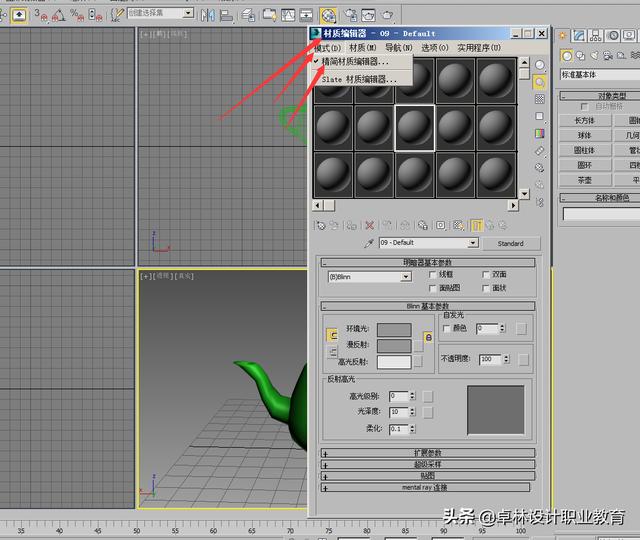The height and width of the screenshot is (540, 640).
Task: Click the Standard material type button
Action: point(511,244)
